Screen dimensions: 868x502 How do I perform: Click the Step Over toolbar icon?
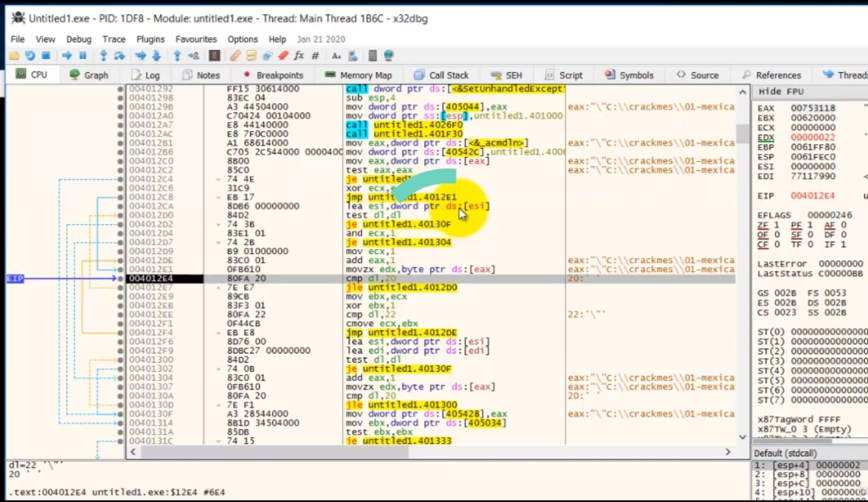click(121, 56)
